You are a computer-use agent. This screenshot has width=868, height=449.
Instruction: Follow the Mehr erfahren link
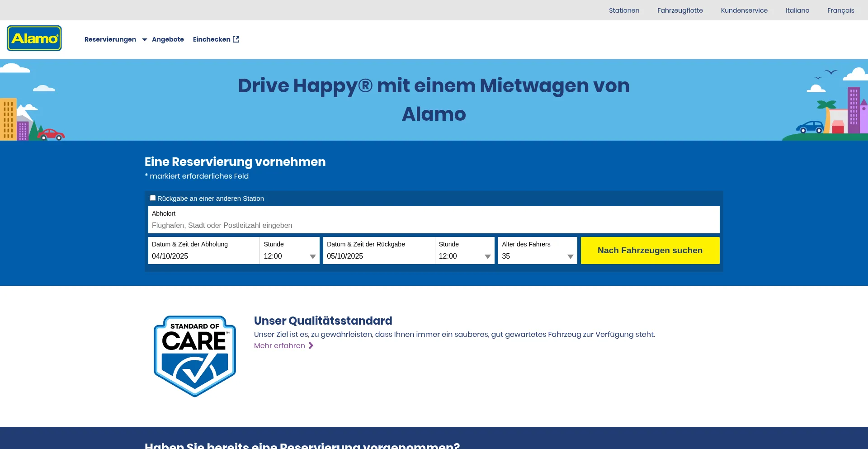tap(279, 346)
